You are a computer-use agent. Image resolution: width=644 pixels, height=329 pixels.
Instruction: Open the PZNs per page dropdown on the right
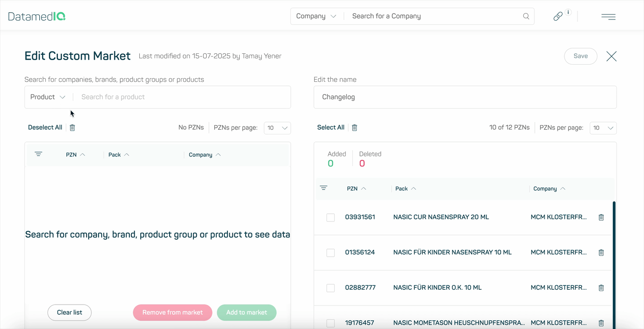coord(603,128)
